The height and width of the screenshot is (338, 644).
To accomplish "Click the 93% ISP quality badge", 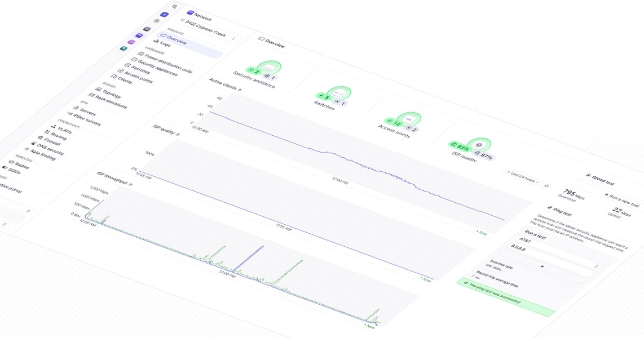I will (x=460, y=146).
